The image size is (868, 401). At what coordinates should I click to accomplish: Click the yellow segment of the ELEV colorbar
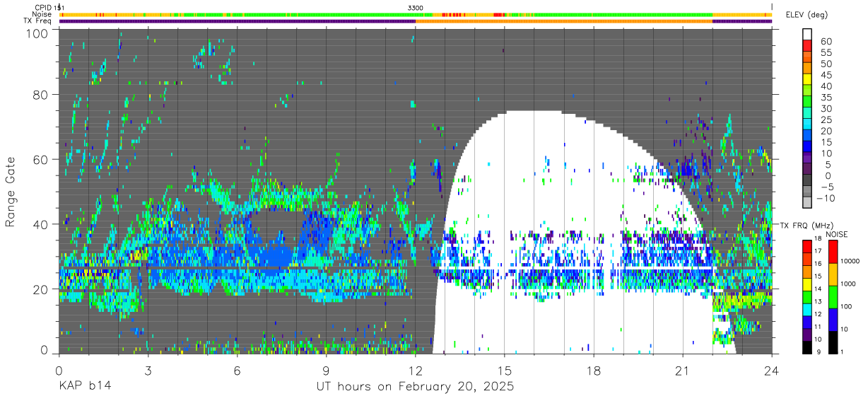click(x=809, y=79)
